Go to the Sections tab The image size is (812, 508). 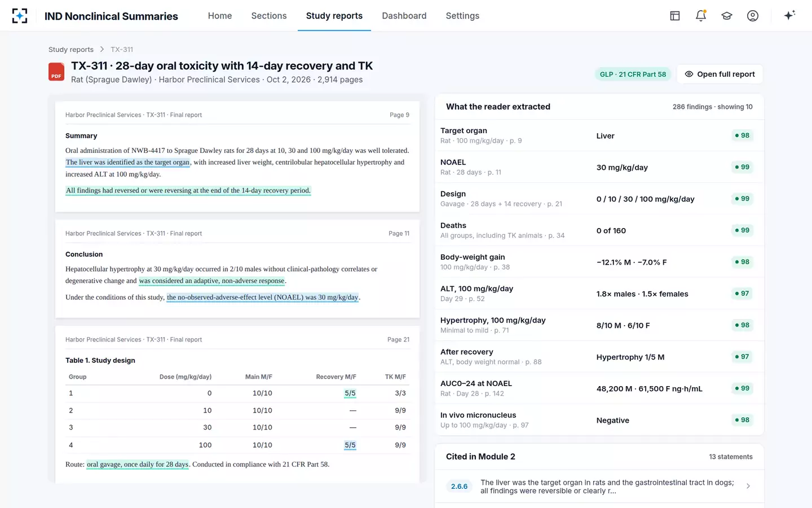269,16
